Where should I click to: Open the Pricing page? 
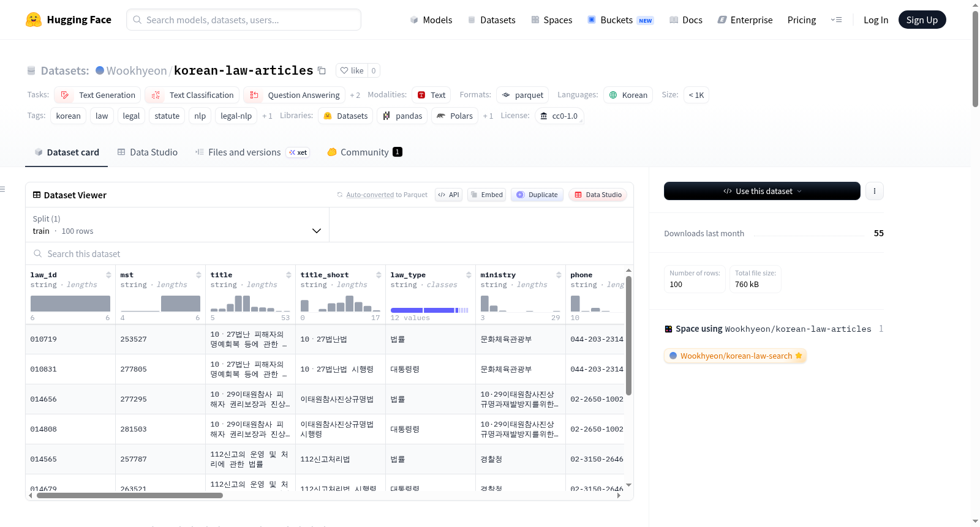[802, 20]
